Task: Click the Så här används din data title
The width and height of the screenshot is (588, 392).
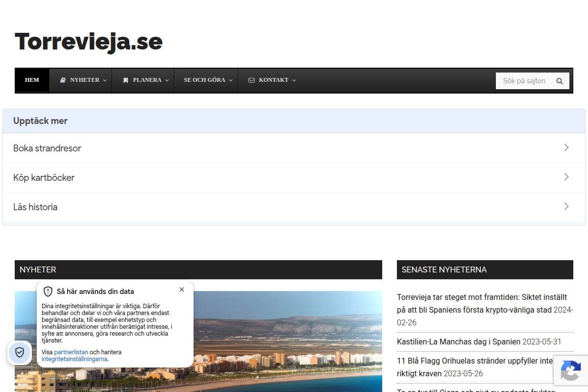Action: (x=96, y=292)
